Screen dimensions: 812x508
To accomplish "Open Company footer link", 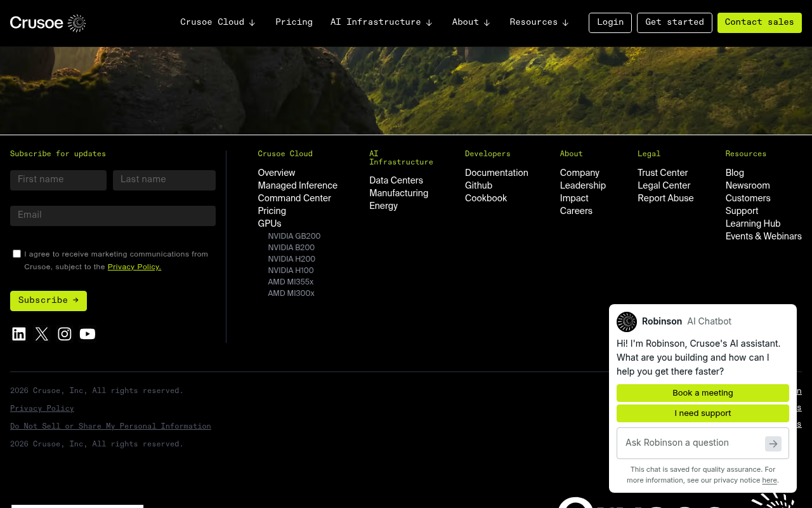I will coord(580,173).
